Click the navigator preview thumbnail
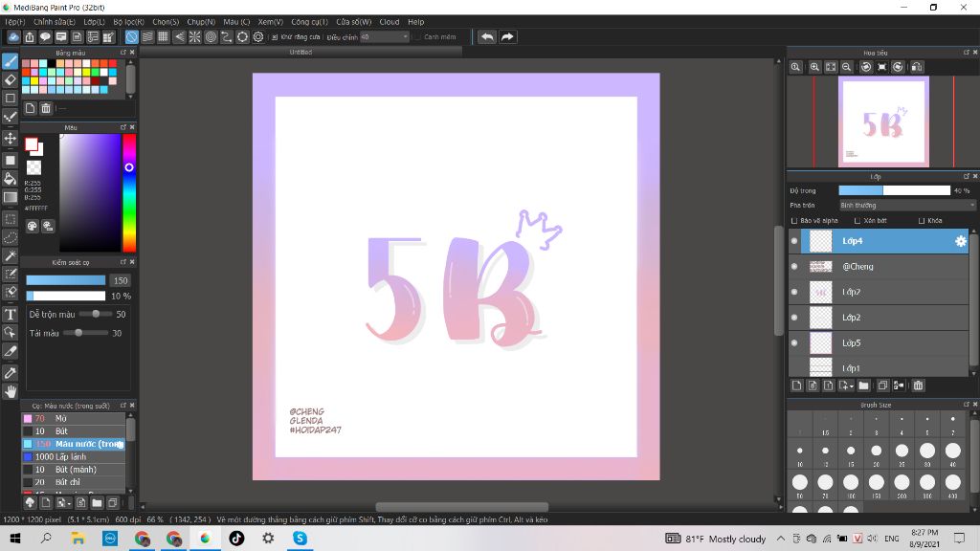Image resolution: width=980 pixels, height=551 pixels. [x=883, y=121]
